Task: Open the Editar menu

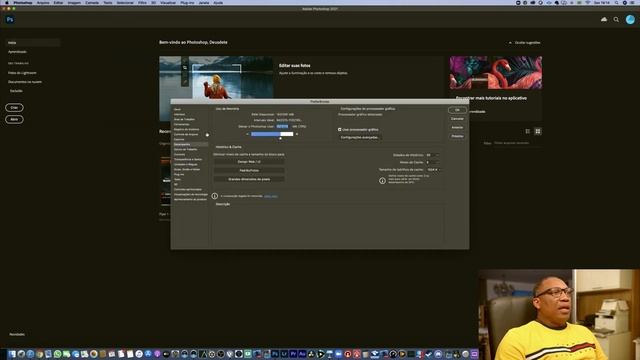Action: (x=58, y=2)
